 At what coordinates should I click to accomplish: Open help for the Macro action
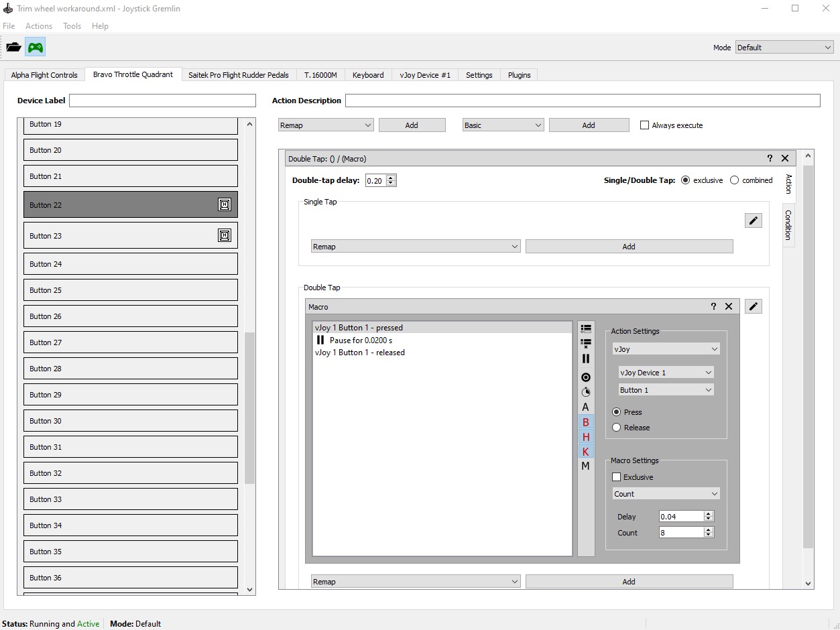[713, 306]
